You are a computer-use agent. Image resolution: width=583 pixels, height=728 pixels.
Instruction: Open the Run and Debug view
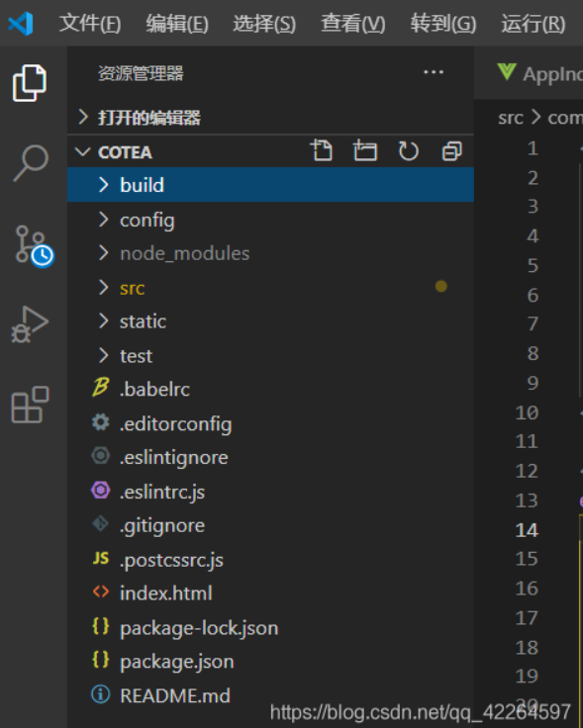coord(30,324)
